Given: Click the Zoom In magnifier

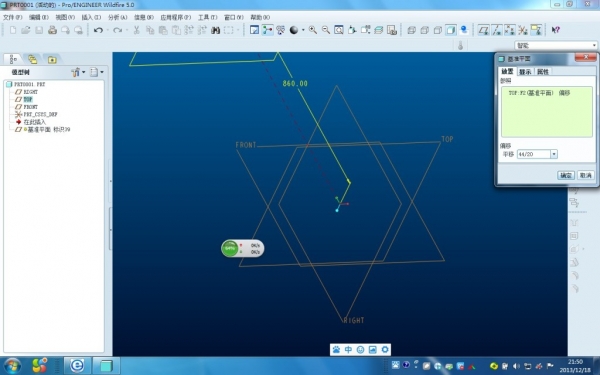Looking at the screenshot, I should 313,30.
